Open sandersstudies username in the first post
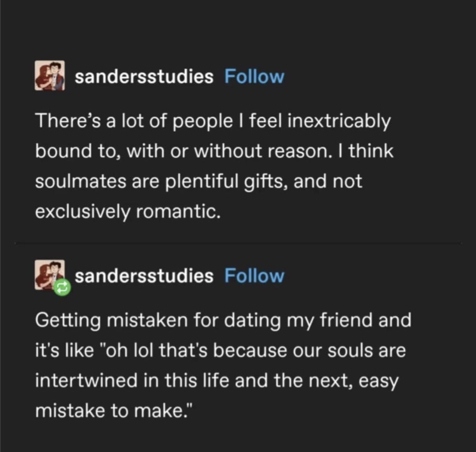This screenshot has width=476, height=452. coord(144,77)
